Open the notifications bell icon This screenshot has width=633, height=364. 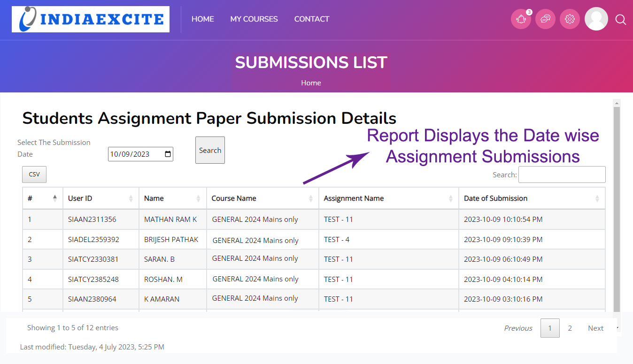pyautogui.click(x=521, y=19)
